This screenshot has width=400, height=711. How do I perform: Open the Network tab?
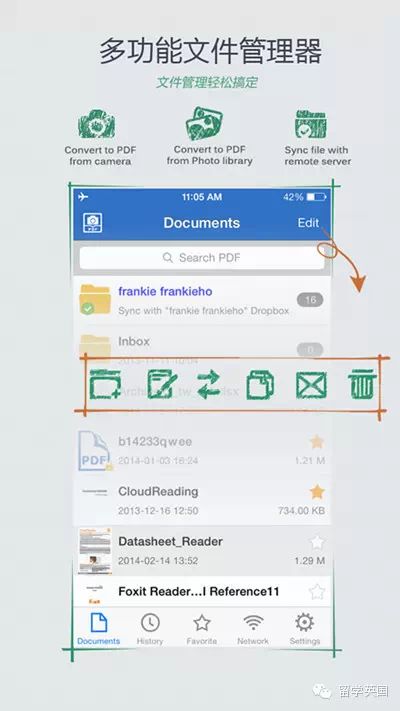pyautogui.click(x=253, y=629)
